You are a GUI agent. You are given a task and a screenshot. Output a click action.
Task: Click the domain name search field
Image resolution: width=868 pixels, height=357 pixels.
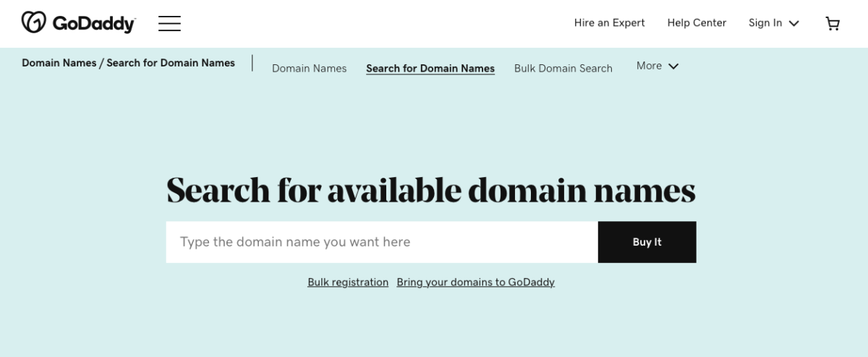[x=382, y=242]
